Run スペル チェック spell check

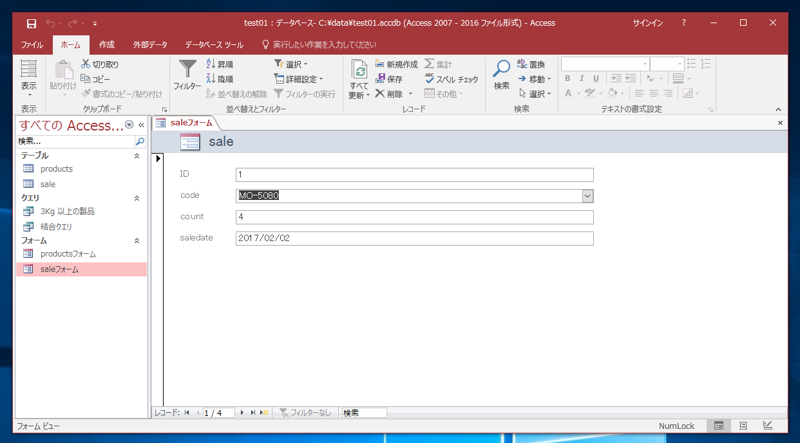[451, 79]
